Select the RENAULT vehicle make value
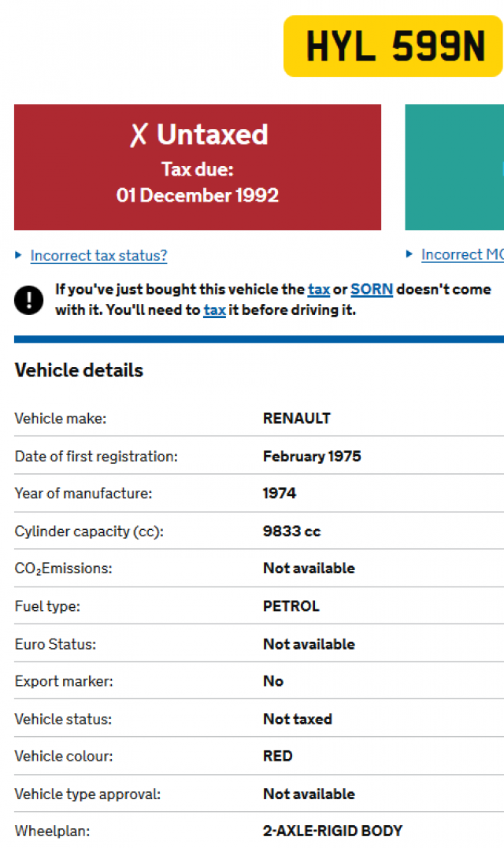This screenshot has height=848, width=504. pyautogui.click(x=296, y=419)
